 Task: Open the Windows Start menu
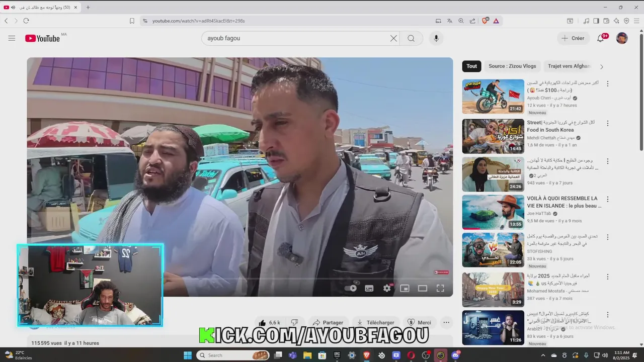tap(188, 355)
